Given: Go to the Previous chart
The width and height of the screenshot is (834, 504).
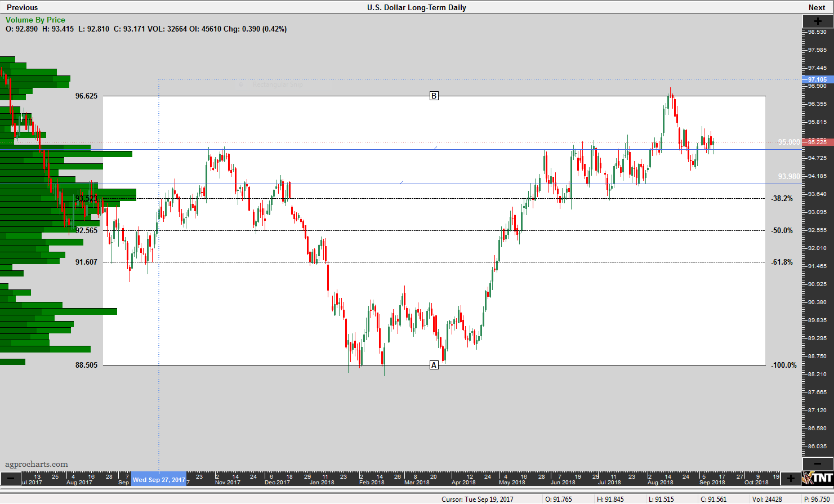Looking at the screenshot, I should click(x=23, y=7).
